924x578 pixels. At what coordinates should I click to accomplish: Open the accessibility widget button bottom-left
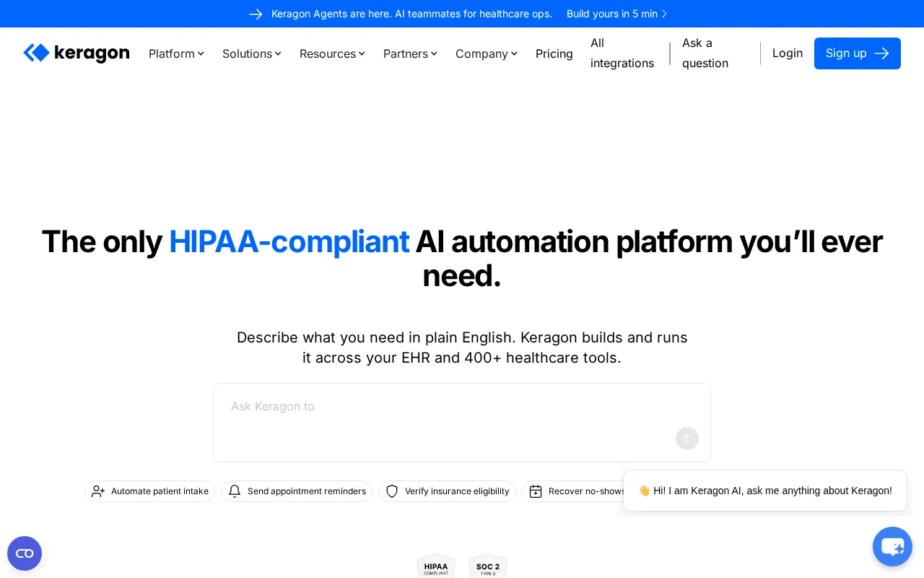[25, 553]
